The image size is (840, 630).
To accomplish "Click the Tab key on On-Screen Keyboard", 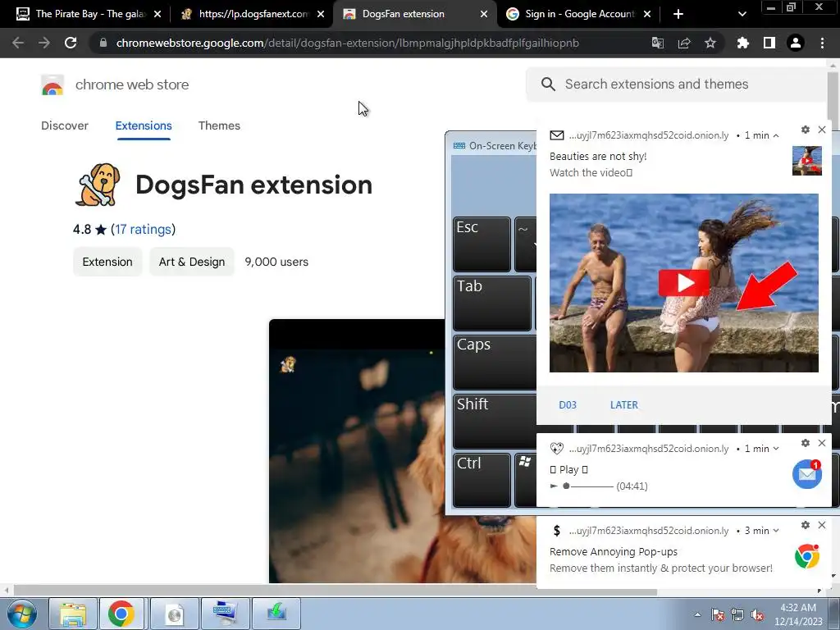I will point(492,304).
